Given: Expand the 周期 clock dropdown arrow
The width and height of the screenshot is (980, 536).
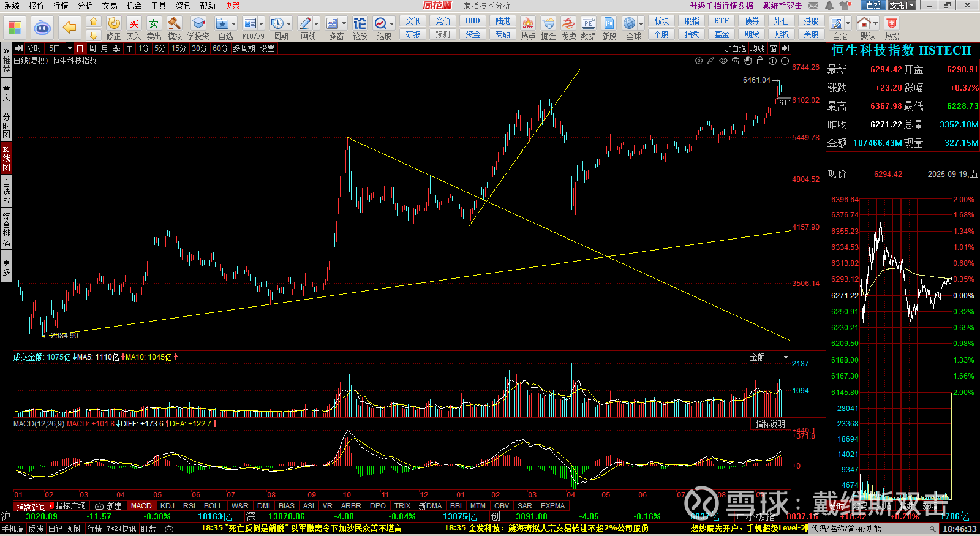Looking at the screenshot, I should (288, 24).
